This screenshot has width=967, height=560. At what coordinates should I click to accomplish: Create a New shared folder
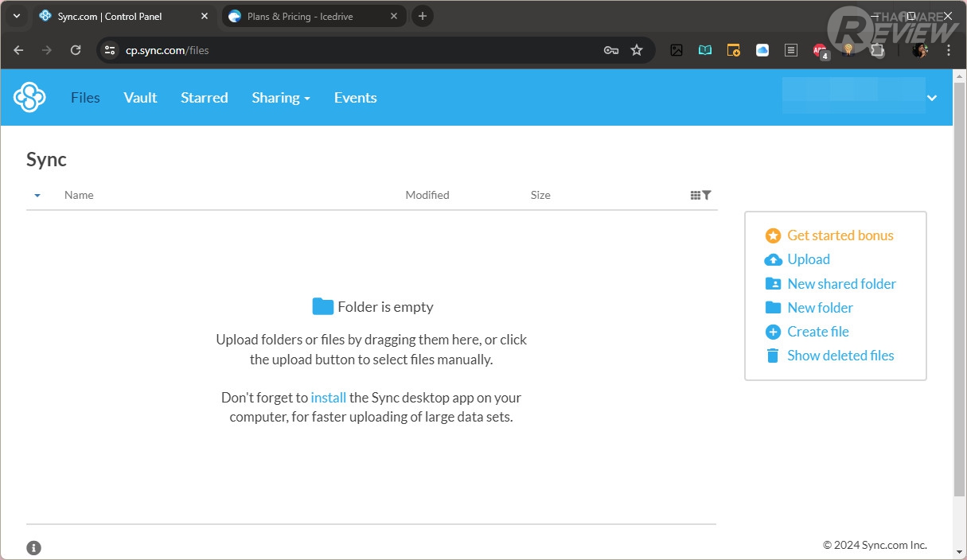(841, 284)
